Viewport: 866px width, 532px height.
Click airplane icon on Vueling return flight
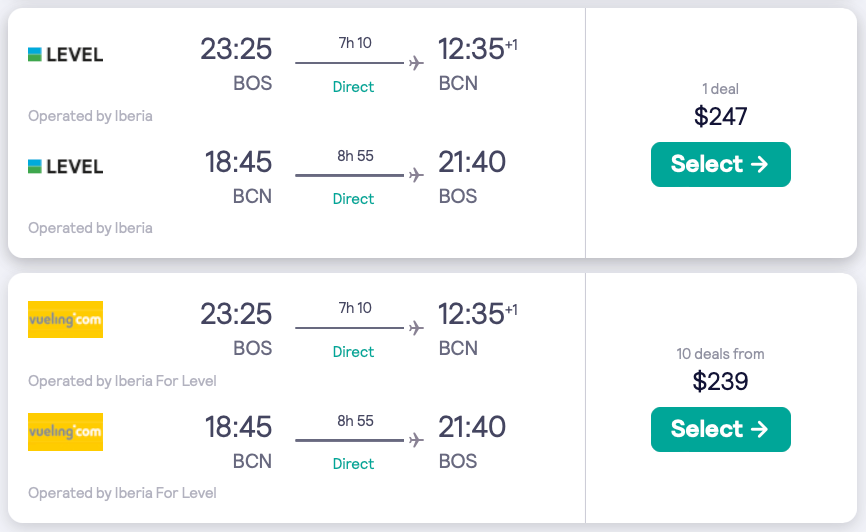(x=416, y=440)
